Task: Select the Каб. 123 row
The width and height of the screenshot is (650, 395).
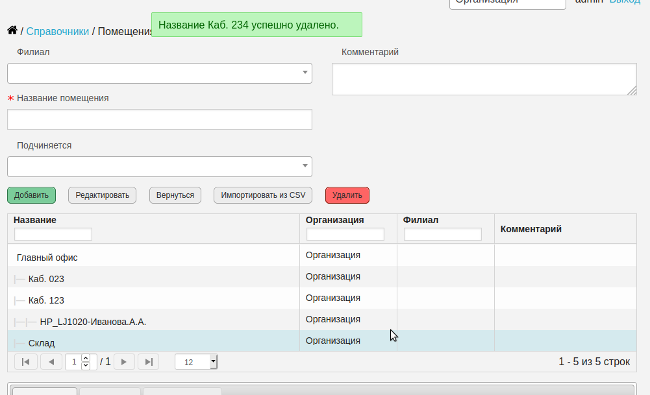Action: click(322, 298)
